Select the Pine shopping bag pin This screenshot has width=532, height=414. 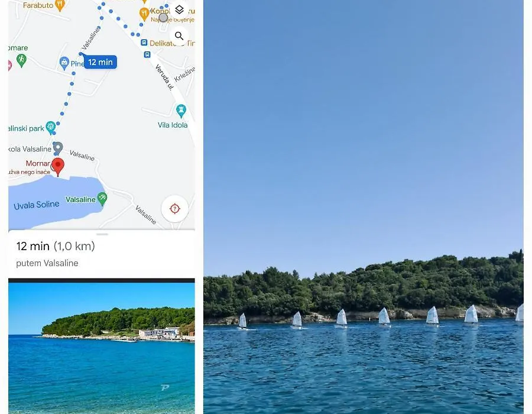[x=64, y=63]
